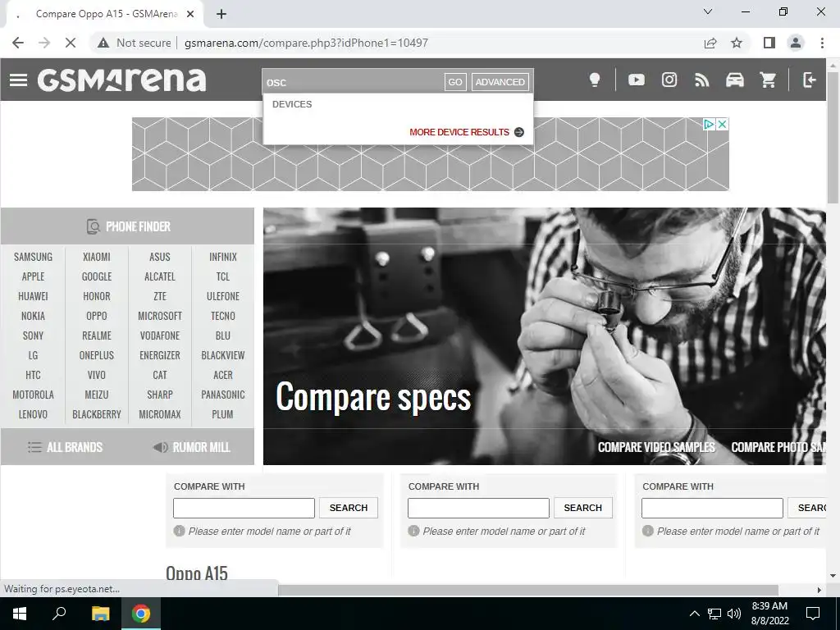Viewport: 840px width, 630px height.
Task: Click first COMPARE WITH input field
Action: tap(244, 508)
